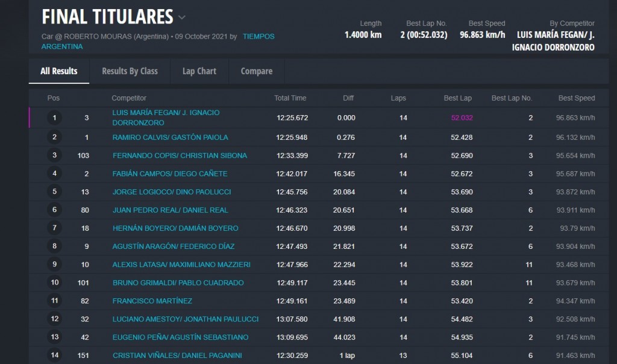
Task: Open competitor Ramiro Calvis/ Gastón Paiola
Action: click(171, 137)
